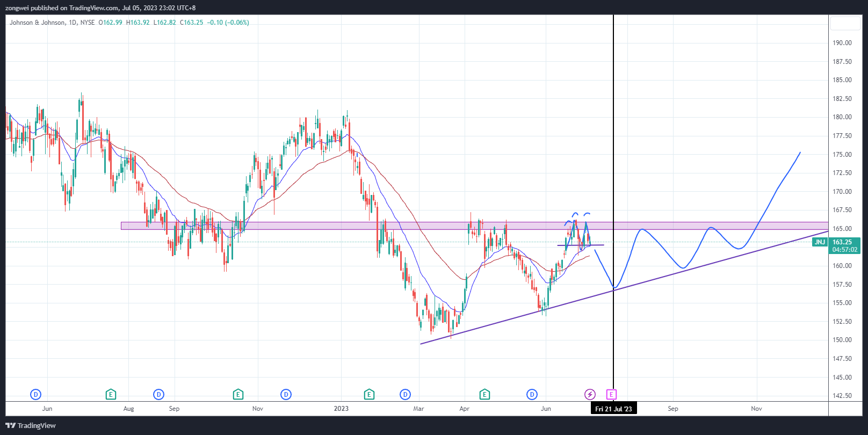Click the JNJ symbol price tag
868x435 pixels.
pos(820,242)
